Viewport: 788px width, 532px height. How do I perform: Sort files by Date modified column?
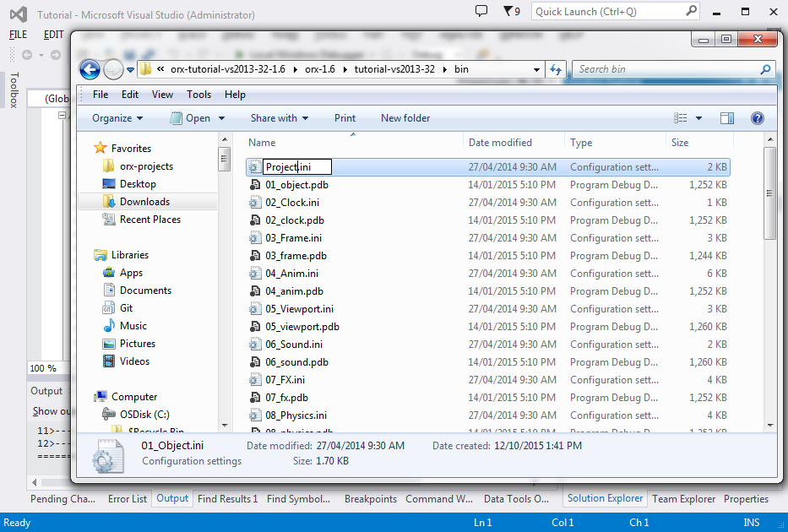(x=514, y=142)
